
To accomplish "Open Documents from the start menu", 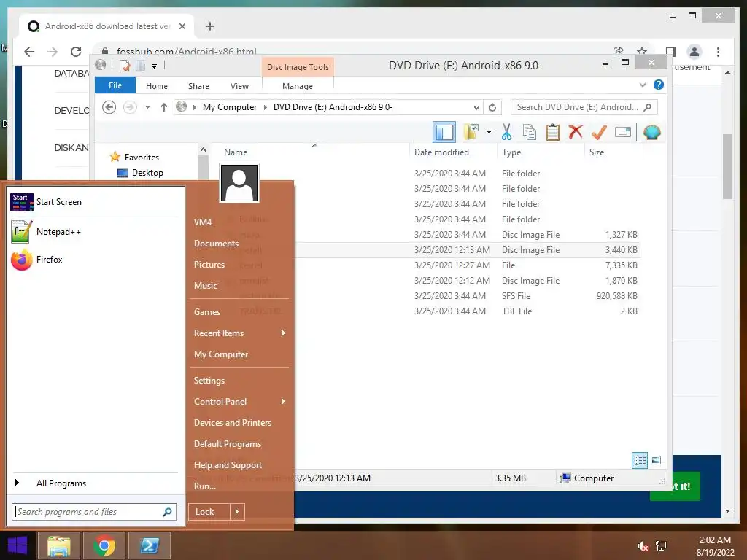I will (x=216, y=244).
